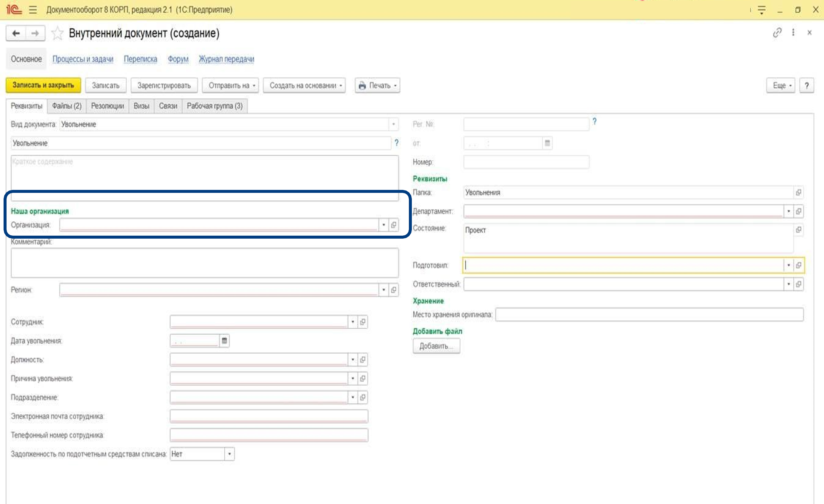824x504 pixels.
Task: Expand the Сотрудник dropdown list
Action: [x=352, y=322]
